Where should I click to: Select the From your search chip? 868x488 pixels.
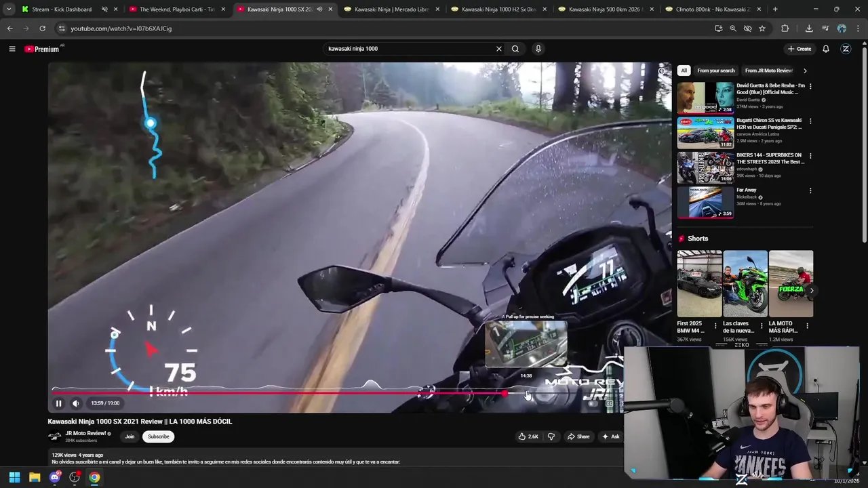tap(716, 70)
